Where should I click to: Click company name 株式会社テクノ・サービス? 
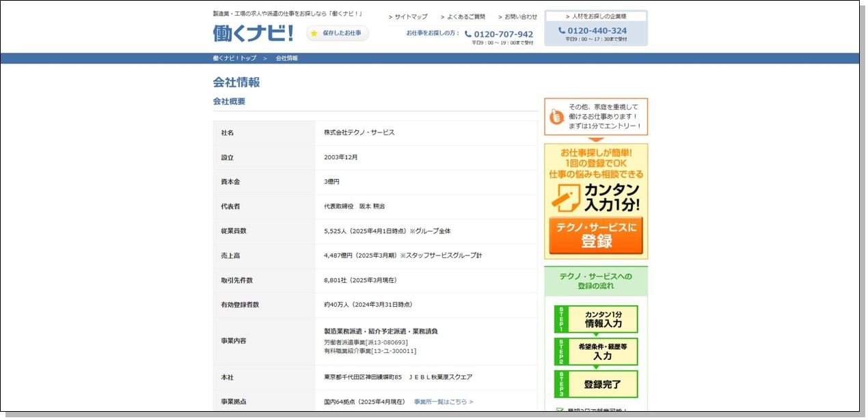pyautogui.click(x=360, y=132)
